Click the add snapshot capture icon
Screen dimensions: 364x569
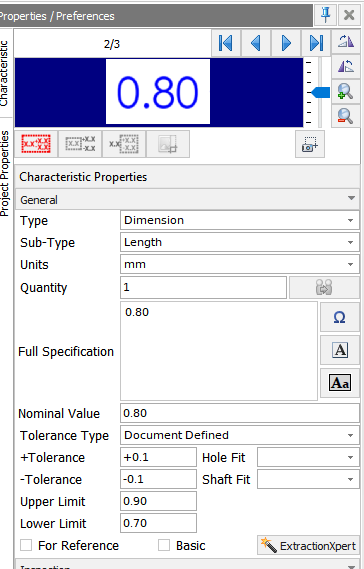310,144
